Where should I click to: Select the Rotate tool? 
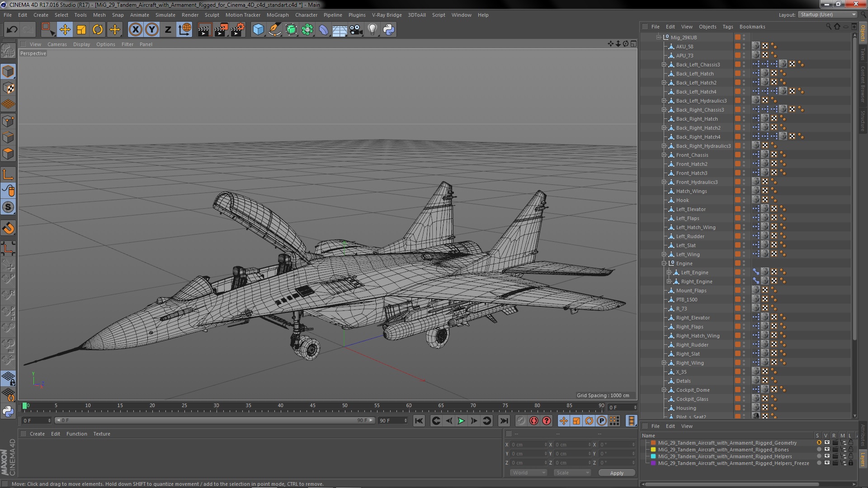[x=98, y=30]
